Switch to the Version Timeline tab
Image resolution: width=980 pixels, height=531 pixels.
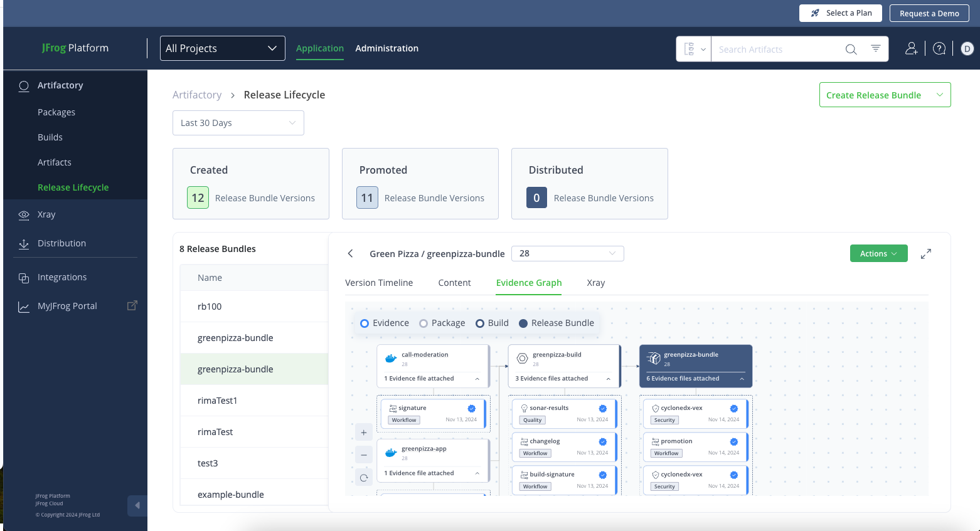tap(379, 283)
